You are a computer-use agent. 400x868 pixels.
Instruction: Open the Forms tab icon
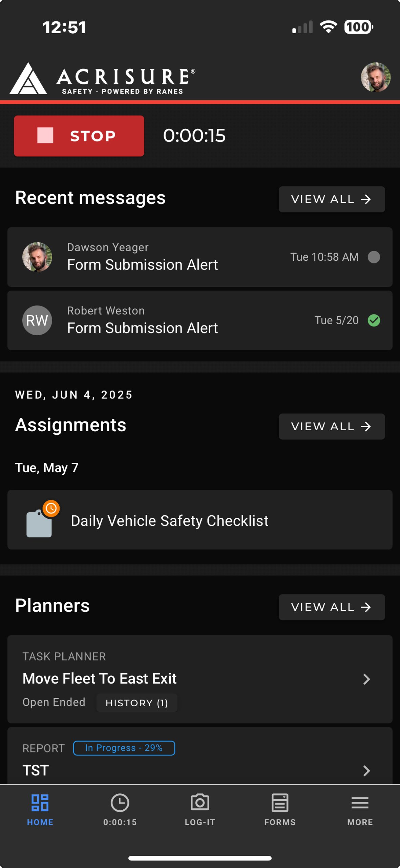tap(280, 803)
